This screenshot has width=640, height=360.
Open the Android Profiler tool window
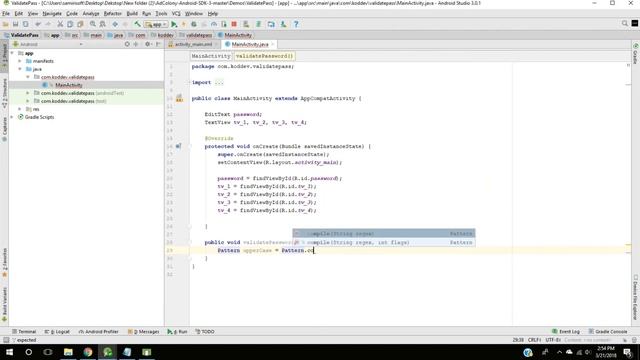[x=98, y=331]
